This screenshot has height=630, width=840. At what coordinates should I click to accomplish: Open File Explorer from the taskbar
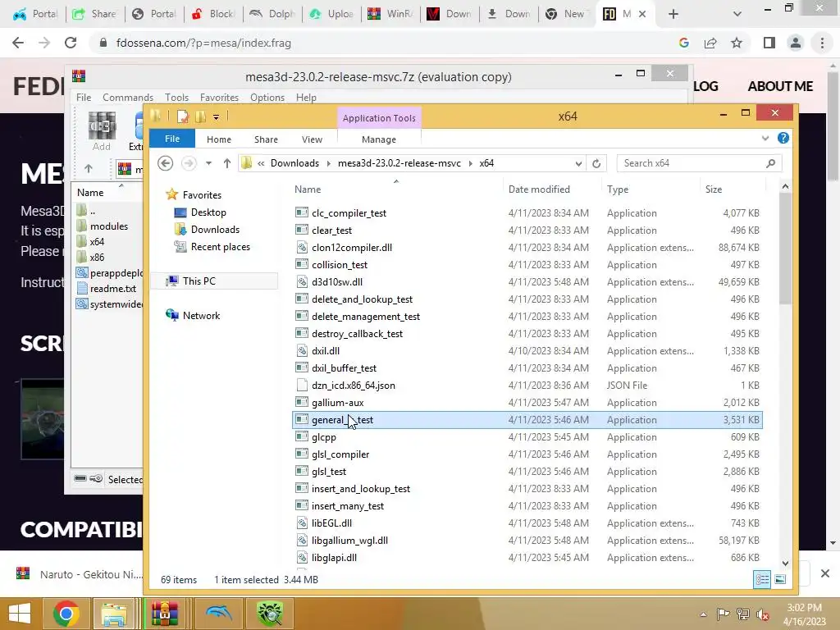click(x=114, y=614)
